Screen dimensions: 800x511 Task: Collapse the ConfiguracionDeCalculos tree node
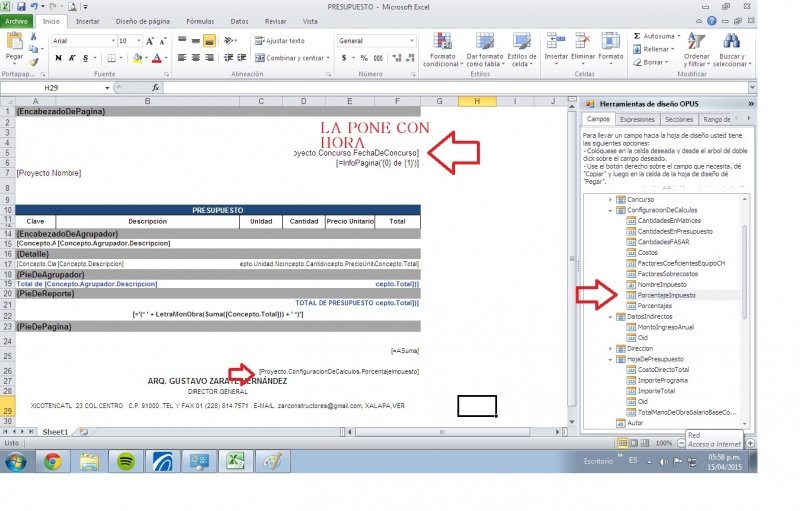[x=610, y=211]
